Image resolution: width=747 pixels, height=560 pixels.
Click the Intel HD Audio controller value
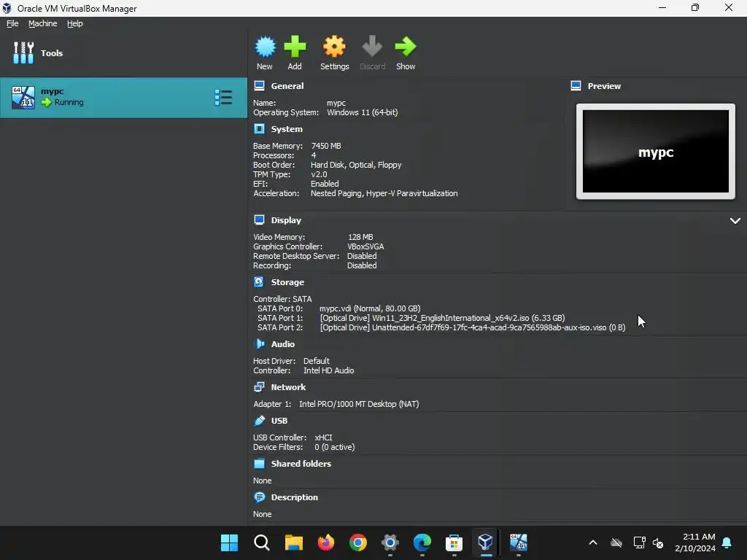pyautogui.click(x=329, y=370)
